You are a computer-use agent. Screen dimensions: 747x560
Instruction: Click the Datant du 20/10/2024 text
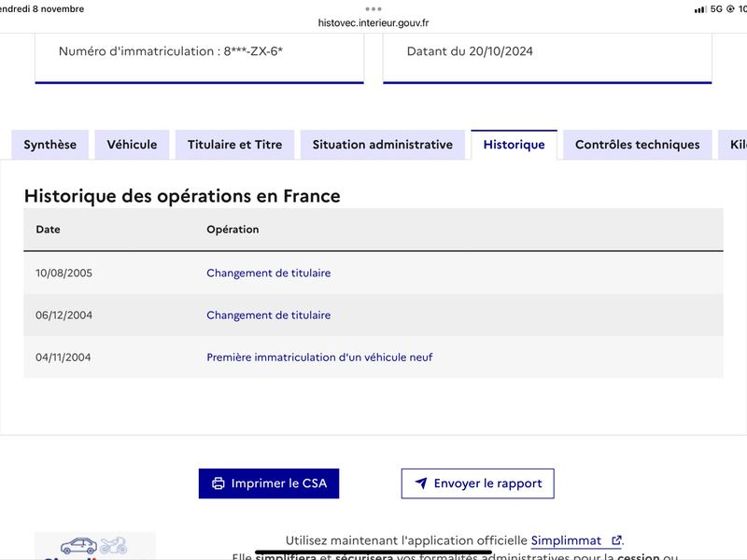(x=470, y=51)
